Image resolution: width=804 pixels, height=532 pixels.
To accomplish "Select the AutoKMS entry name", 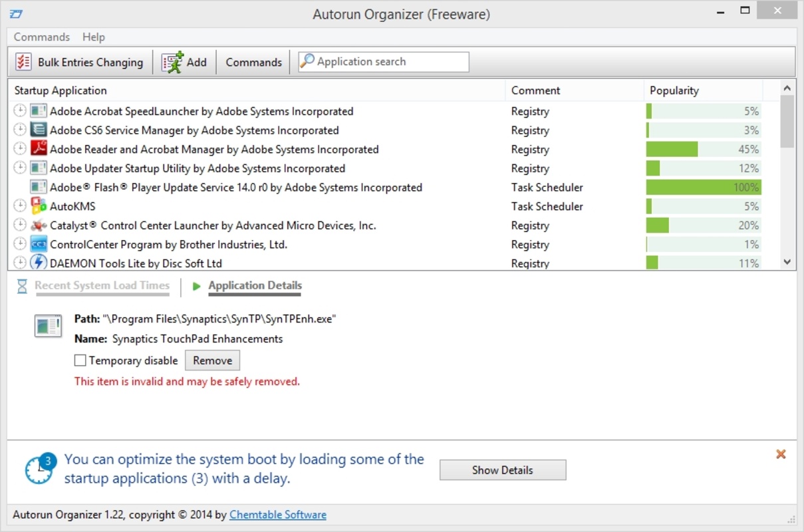I will [x=72, y=206].
